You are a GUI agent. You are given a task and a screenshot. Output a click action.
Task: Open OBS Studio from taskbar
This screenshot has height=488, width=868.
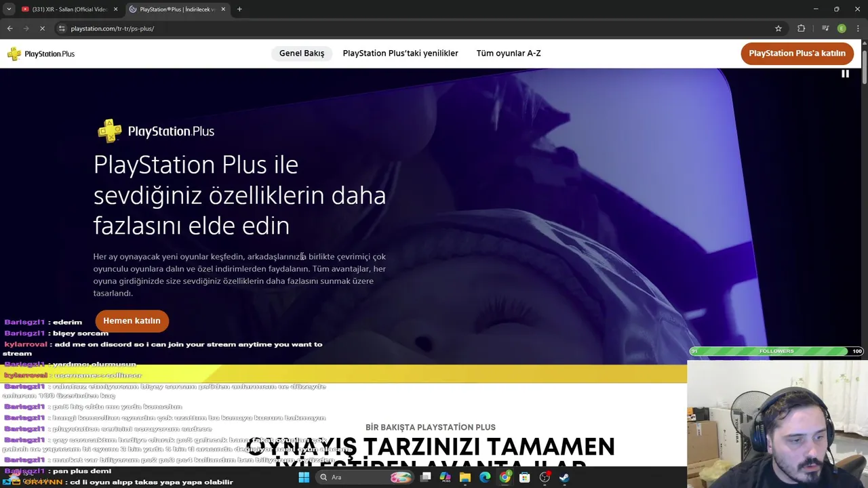545,477
